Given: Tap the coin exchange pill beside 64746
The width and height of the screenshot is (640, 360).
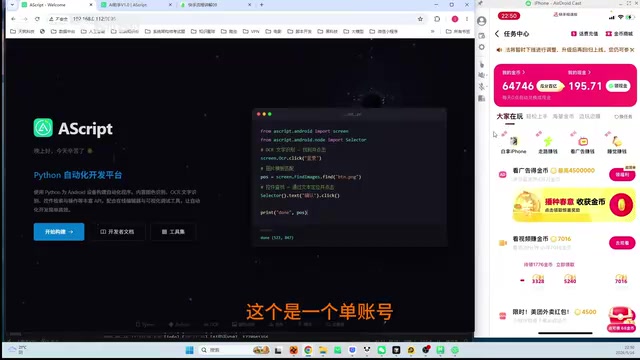Looking at the screenshot, I should (549, 86).
